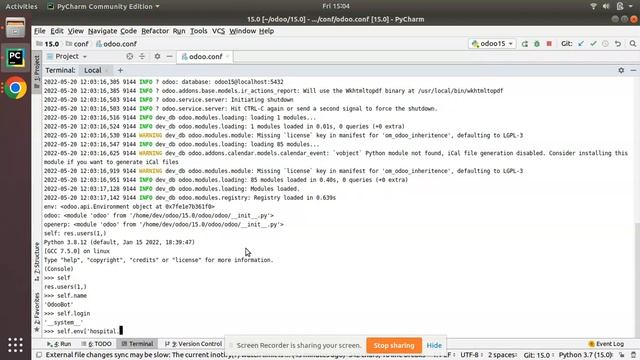Screen dimensions: 640x360
Task: Toggle the Favorites side tool button
Action: click(37, 311)
